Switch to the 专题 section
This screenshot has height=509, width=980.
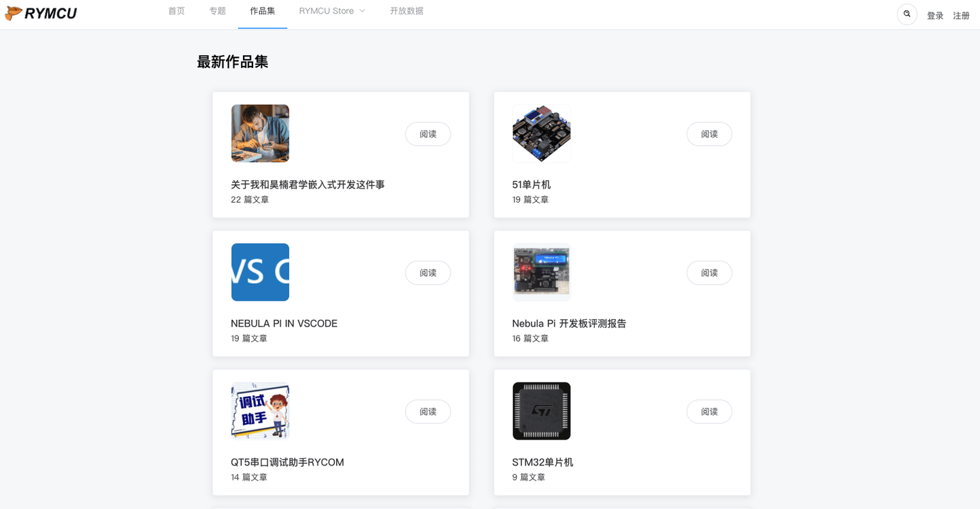click(x=217, y=11)
